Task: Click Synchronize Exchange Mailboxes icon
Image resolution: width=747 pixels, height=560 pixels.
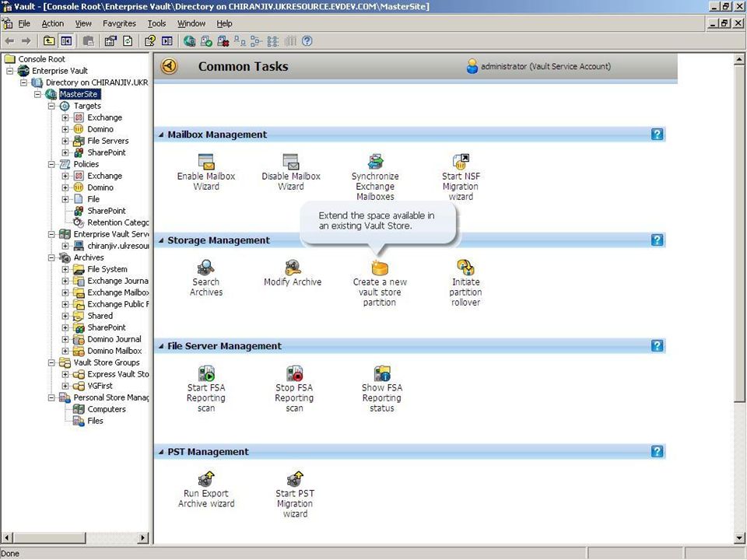Action: coord(375,162)
